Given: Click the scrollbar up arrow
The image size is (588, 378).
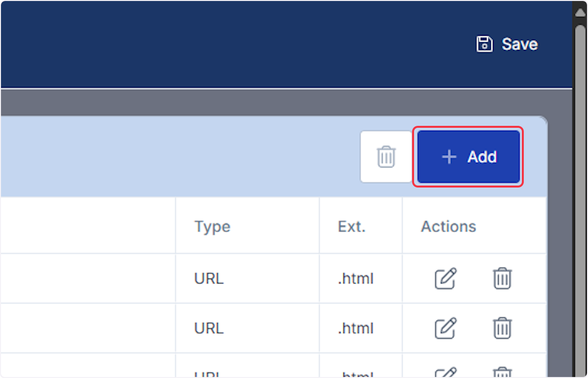Looking at the screenshot, I should tap(580, 12).
